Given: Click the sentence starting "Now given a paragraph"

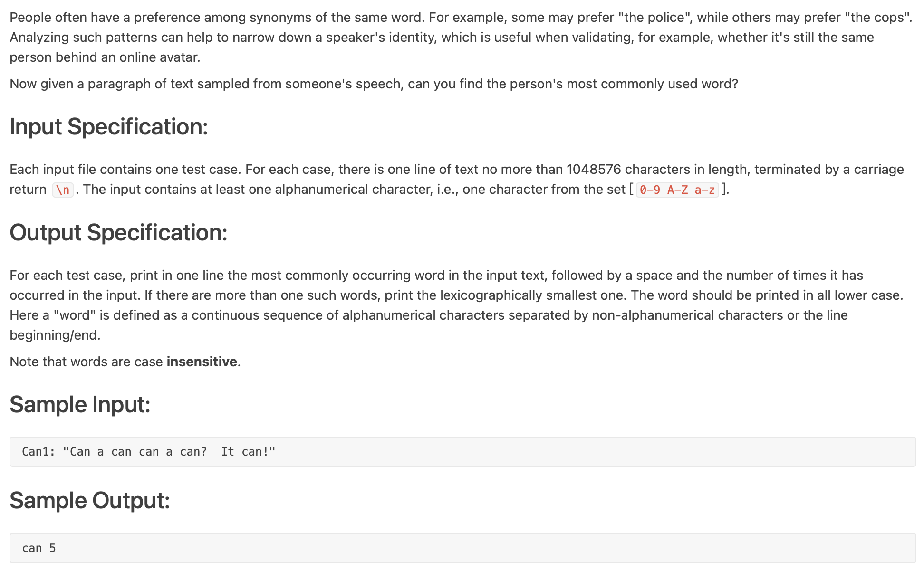Looking at the screenshot, I should [374, 84].
